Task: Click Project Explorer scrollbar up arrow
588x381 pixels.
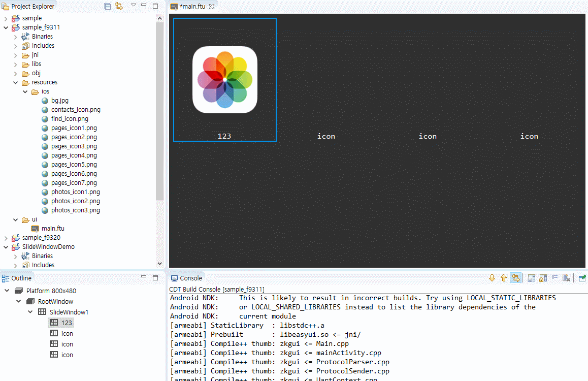Action: tap(160, 18)
